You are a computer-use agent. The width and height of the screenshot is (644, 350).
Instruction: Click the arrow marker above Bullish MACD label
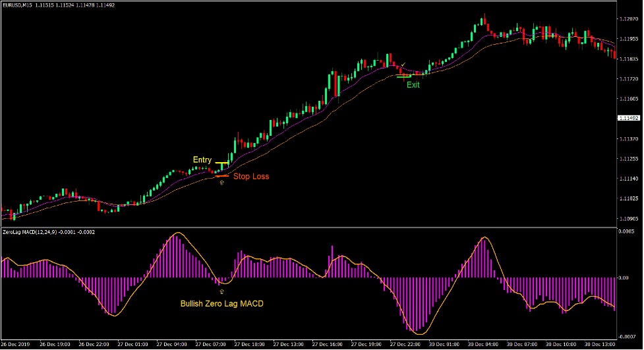tap(221, 291)
